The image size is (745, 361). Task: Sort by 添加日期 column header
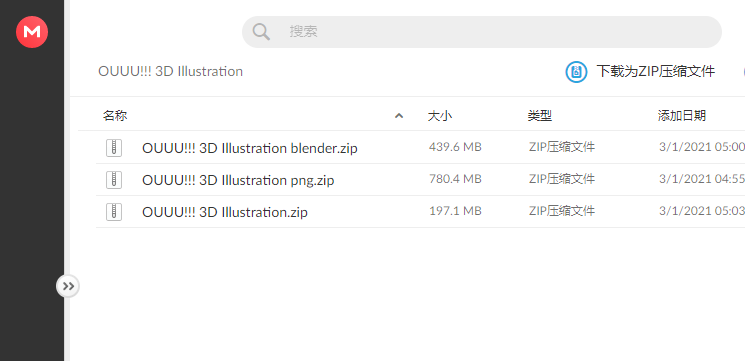pos(682,115)
